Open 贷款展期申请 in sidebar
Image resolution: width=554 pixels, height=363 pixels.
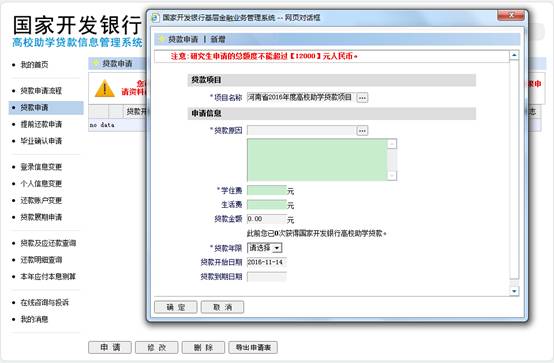click(41, 217)
